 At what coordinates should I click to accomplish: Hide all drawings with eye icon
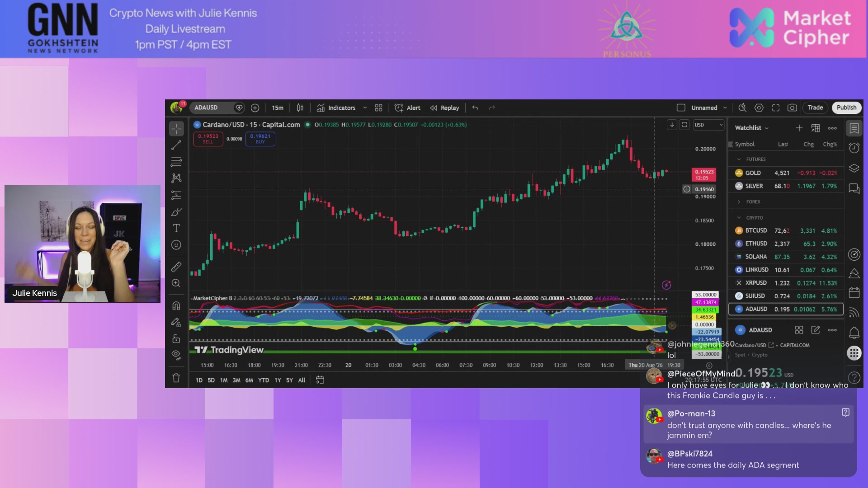click(176, 354)
